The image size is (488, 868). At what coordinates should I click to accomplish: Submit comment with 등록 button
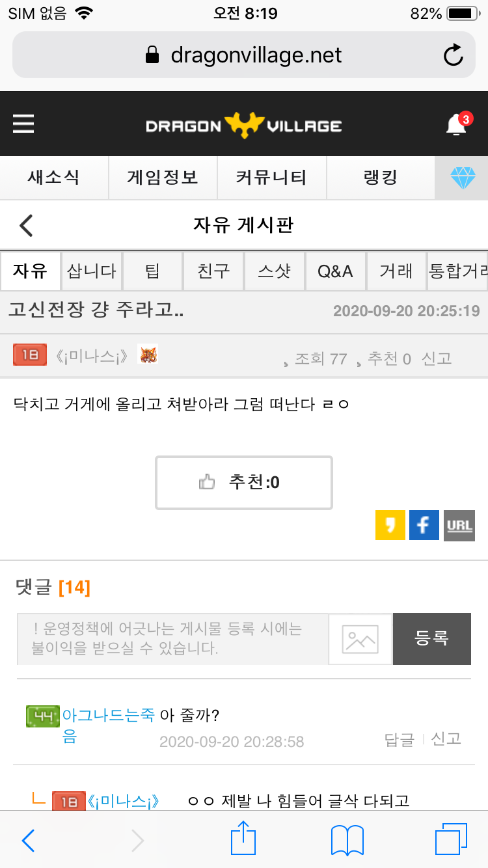point(432,639)
